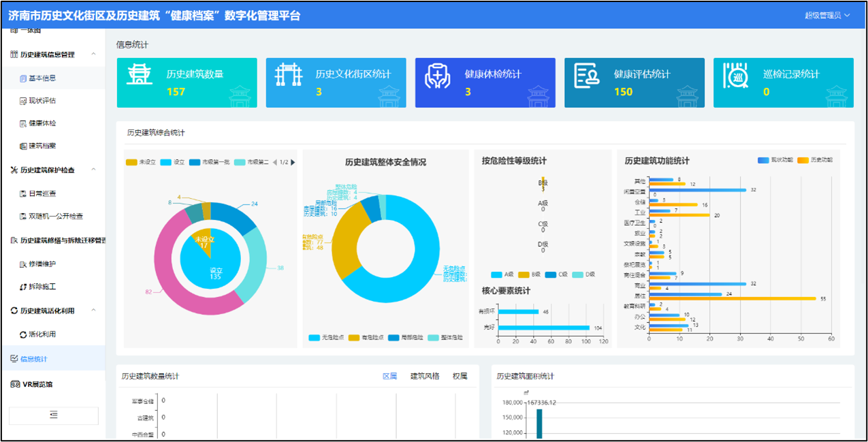The height and width of the screenshot is (442, 868).
Task: Go to 日常巡查 page
Action: click(x=42, y=194)
